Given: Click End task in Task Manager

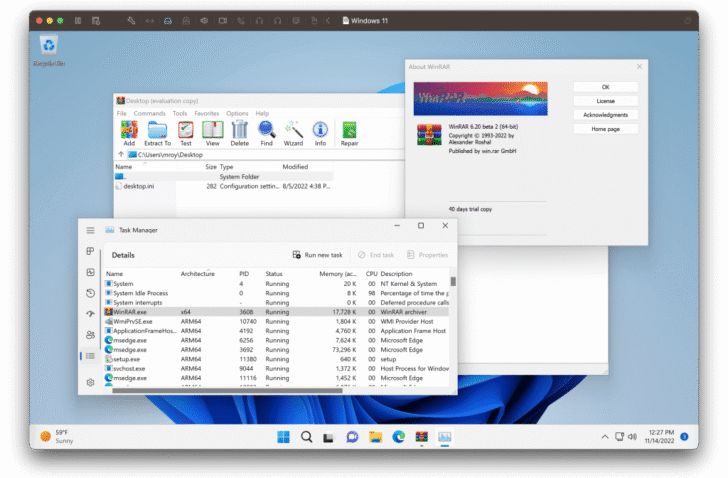Looking at the screenshot, I should tap(376, 255).
